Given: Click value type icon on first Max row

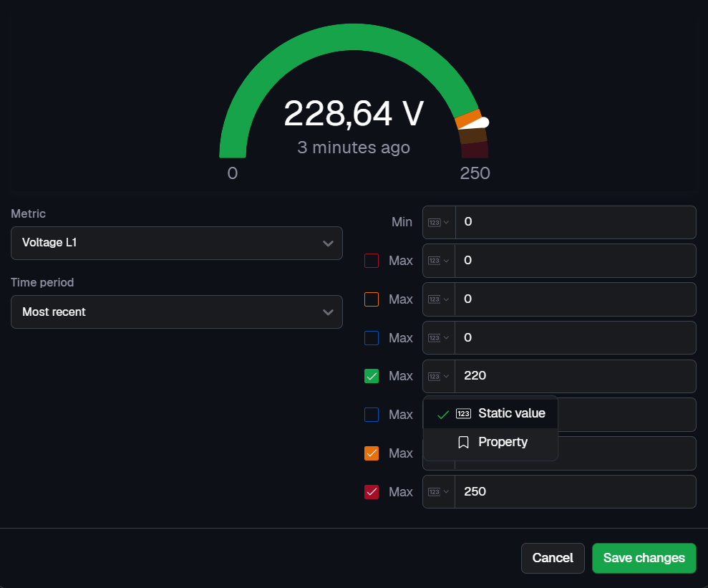Looking at the screenshot, I should click(438, 261).
